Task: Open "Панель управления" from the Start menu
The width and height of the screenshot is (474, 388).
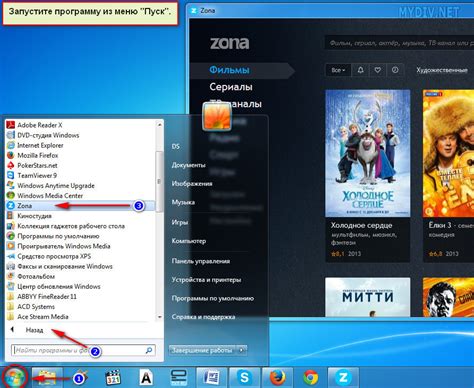Action: [201, 261]
